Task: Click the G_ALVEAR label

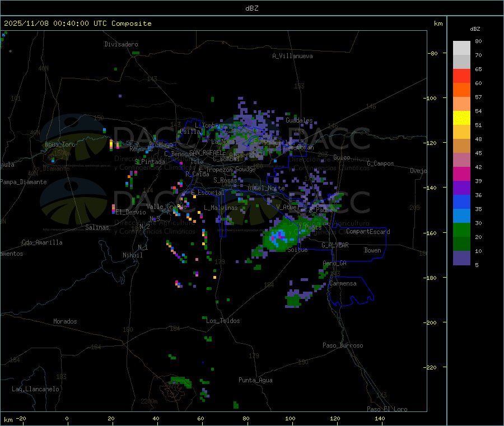Action: (x=335, y=245)
